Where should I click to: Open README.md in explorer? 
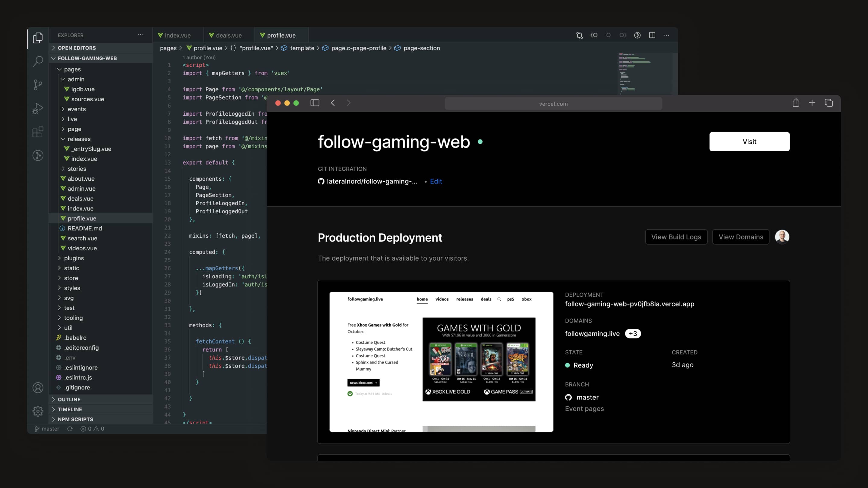click(x=101, y=228)
